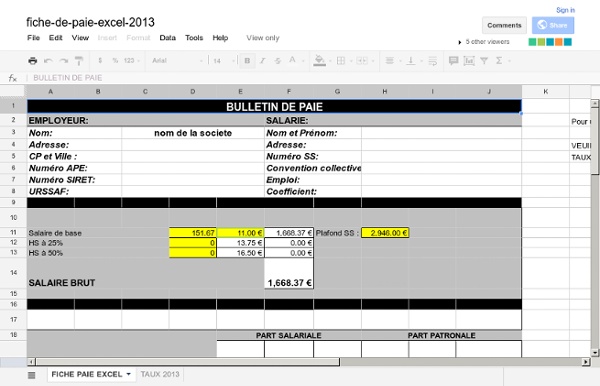Open the Arial font family dropdown
Viewport: 600px width, 386px height.
[x=177, y=60]
